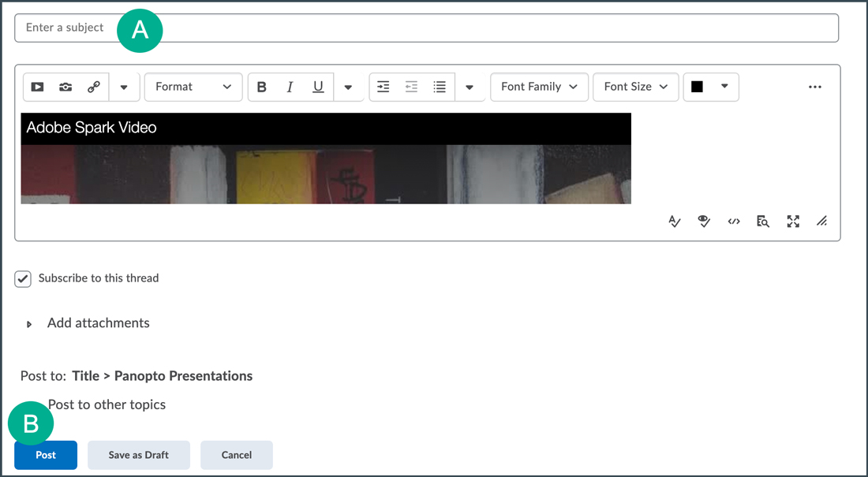The width and height of the screenshot is (868, 477).
Task: Preview the post content
Action: point(763,222)
